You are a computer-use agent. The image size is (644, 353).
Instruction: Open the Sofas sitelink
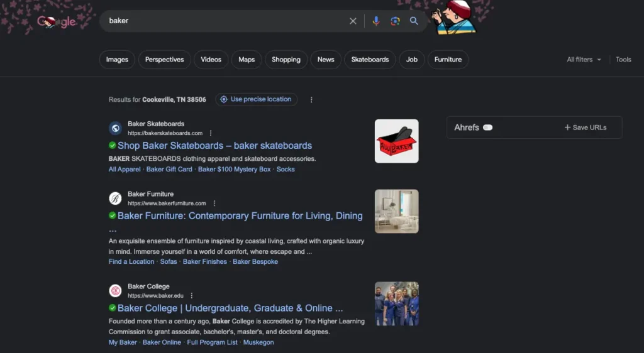pos(169,261)
